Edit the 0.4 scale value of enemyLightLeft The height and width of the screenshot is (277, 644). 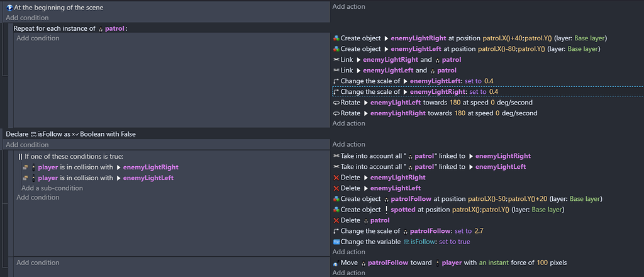489,81
